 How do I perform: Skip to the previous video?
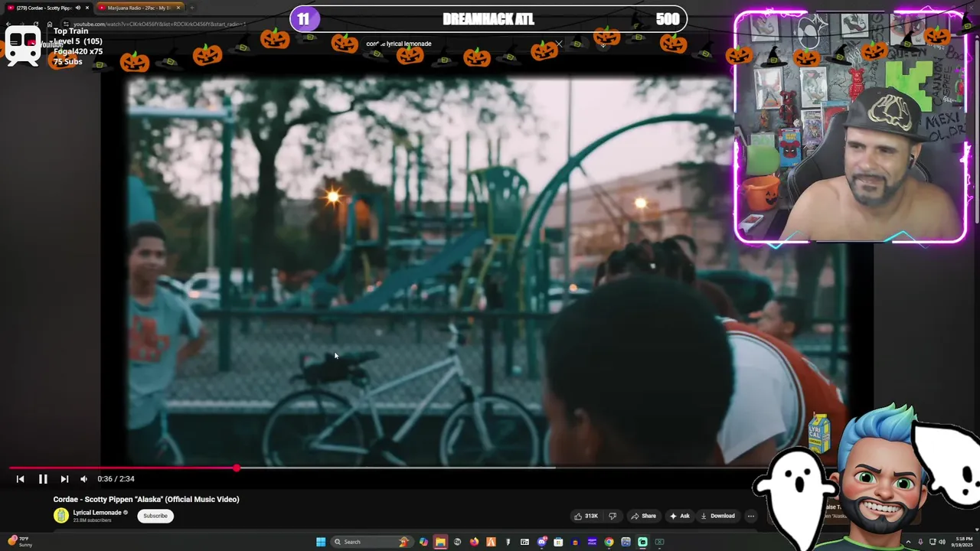coord(21,479)
